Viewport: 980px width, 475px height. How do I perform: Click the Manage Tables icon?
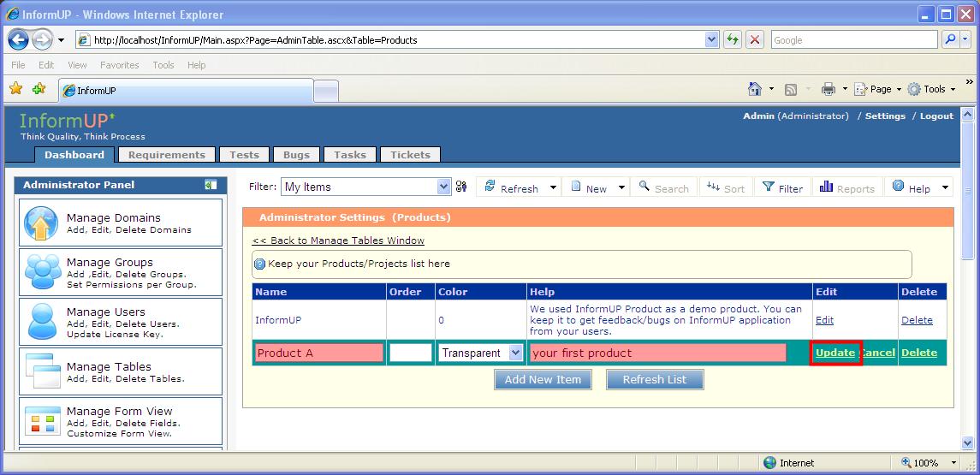(41, 371)
